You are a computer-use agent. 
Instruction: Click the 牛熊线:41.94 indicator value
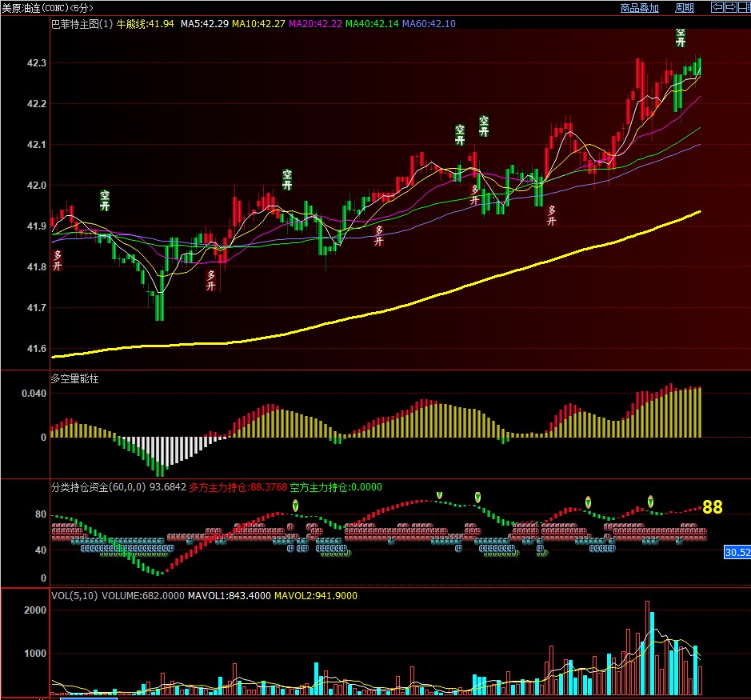click(x=146, y=24)
